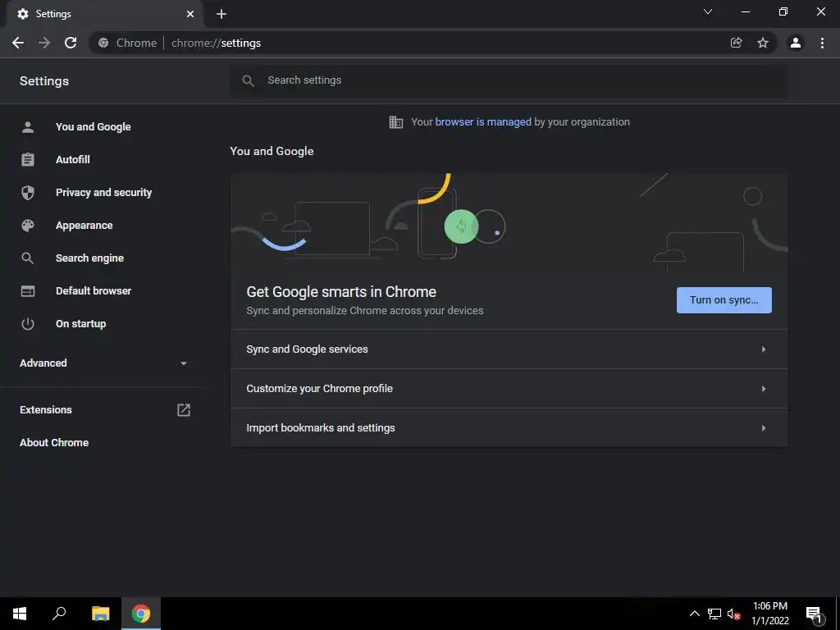Focus the Search settings field
Viewport: 840px width, 630px height.
click(x=509, y=80)
